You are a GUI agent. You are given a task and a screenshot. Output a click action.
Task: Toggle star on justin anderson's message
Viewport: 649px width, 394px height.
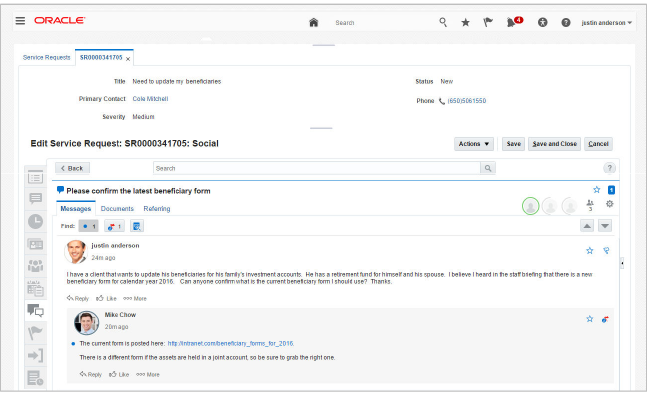(590, 250)
